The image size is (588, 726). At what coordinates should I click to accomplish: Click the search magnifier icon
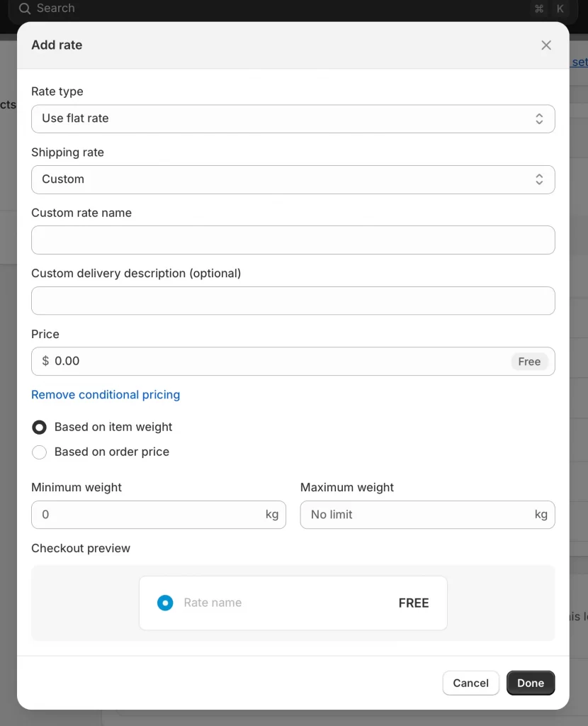coord(25,9)
